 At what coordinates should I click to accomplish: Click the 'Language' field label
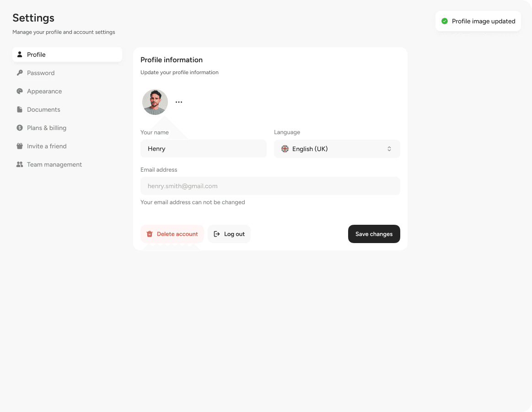click(x=287, y=132)
